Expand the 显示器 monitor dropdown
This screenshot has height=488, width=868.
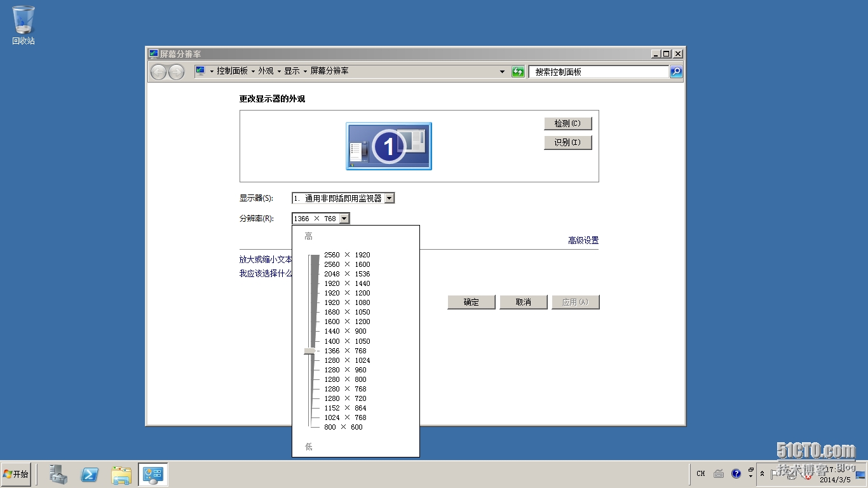click(390, 198)
